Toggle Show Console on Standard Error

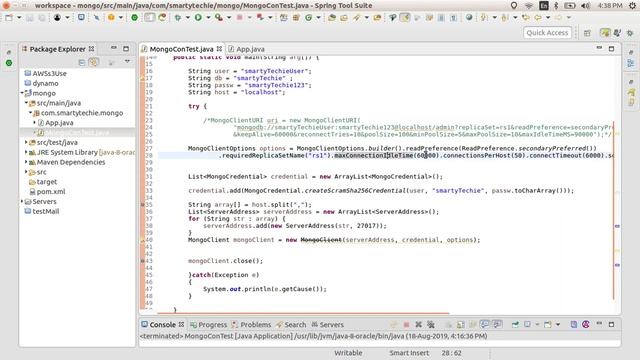(497, 324)
